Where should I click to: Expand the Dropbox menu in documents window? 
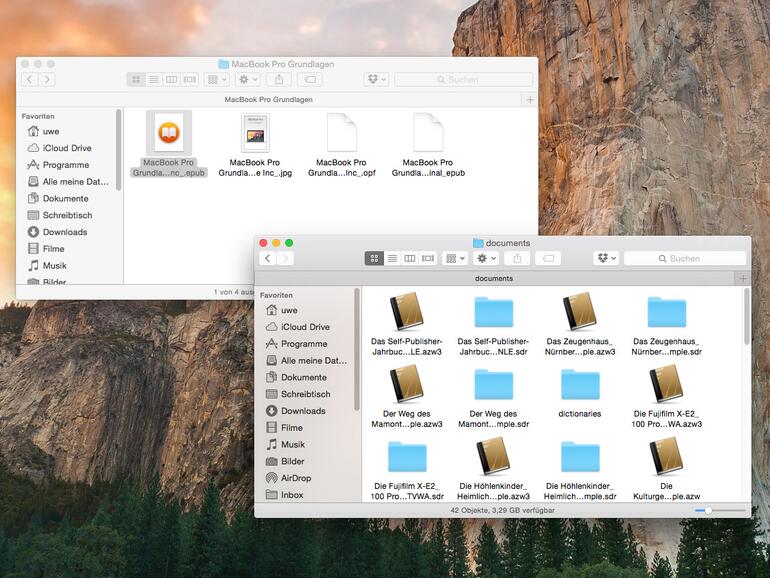[x=605, y=258]
